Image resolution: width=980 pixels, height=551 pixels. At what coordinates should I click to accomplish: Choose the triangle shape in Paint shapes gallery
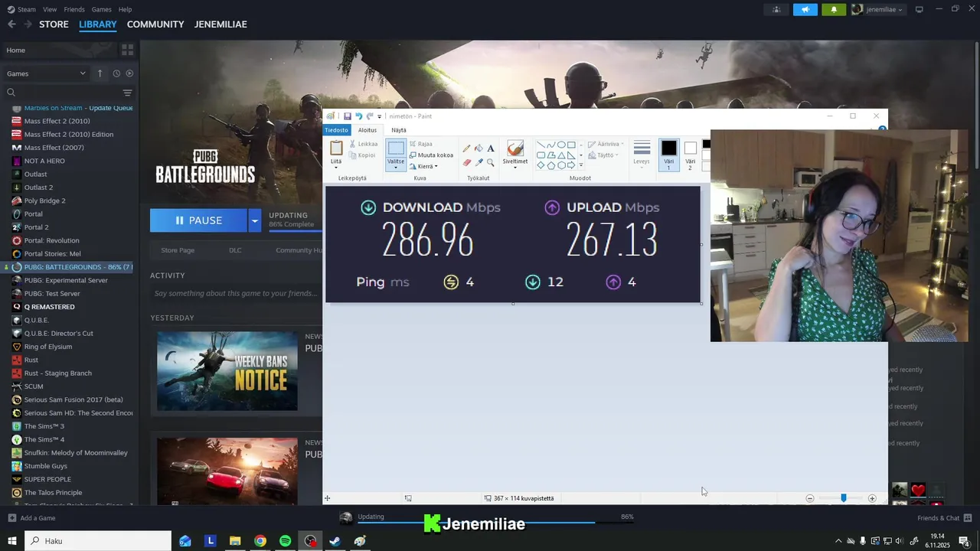(561, 155)
